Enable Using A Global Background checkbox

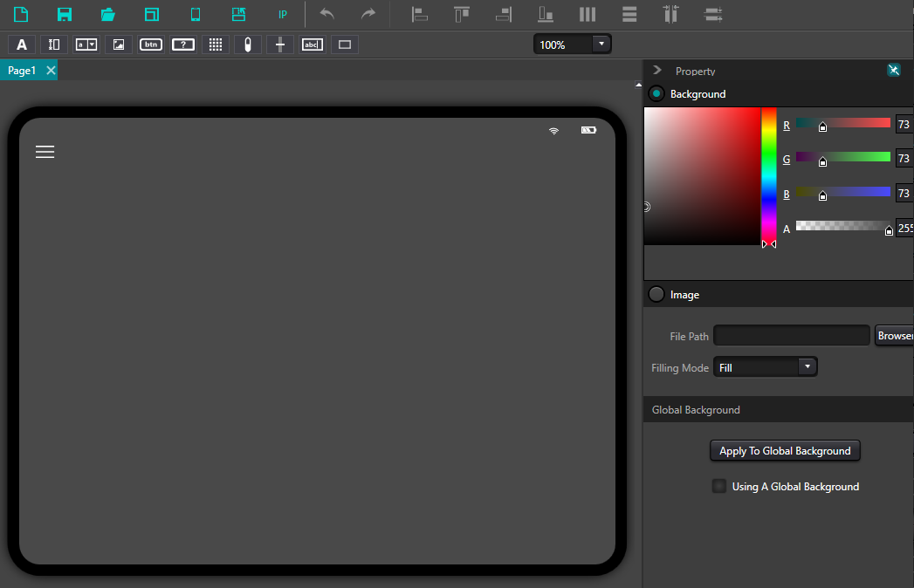[719, 487]
